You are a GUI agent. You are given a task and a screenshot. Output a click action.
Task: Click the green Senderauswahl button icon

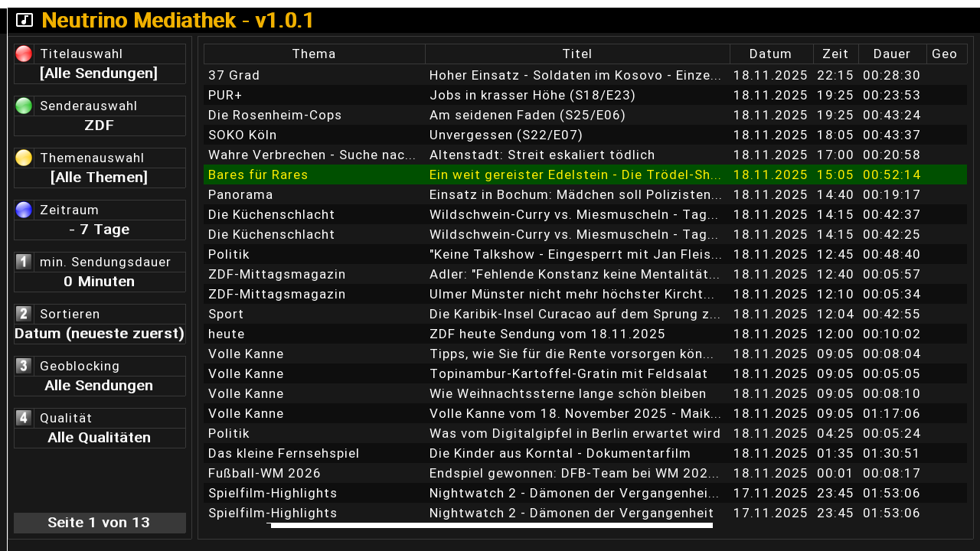coord(24,106)
